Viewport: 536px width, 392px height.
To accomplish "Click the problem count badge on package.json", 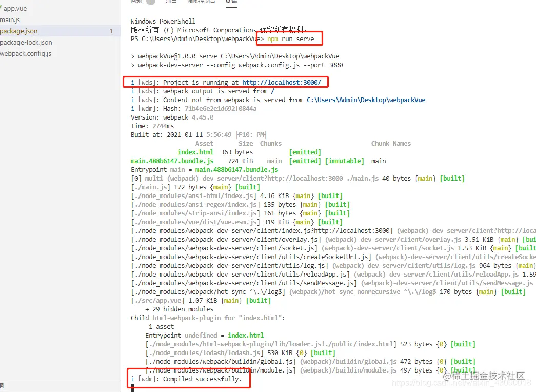I will coord(111,31).
